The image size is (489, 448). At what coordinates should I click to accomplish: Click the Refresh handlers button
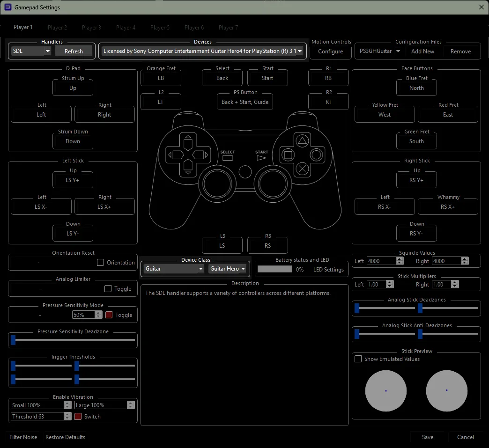(74, 51)
